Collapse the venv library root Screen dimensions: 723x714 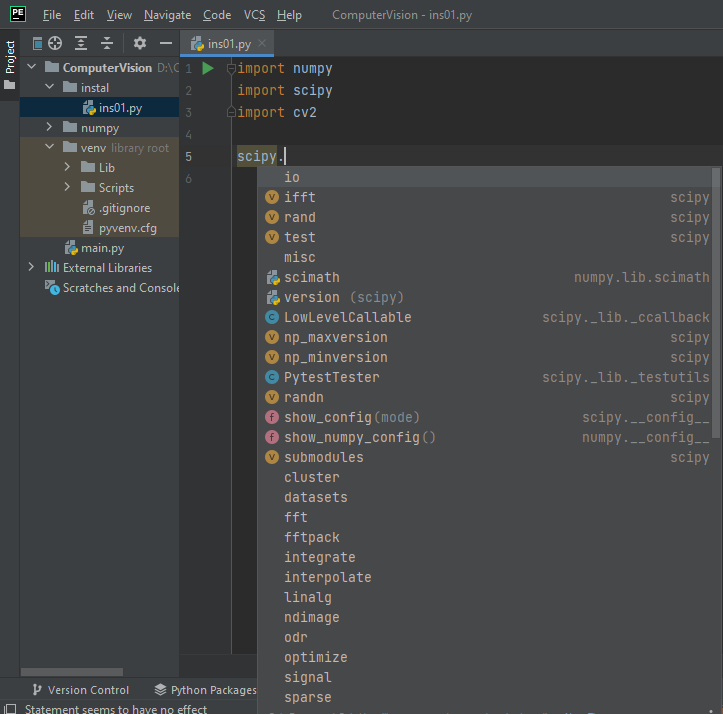pyautogui.click(x=49, y=147)
